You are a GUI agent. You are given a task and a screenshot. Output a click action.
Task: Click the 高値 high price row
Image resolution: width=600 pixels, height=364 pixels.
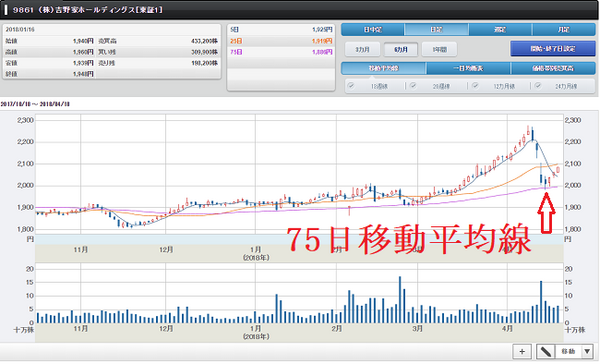(x=50, y=52)
